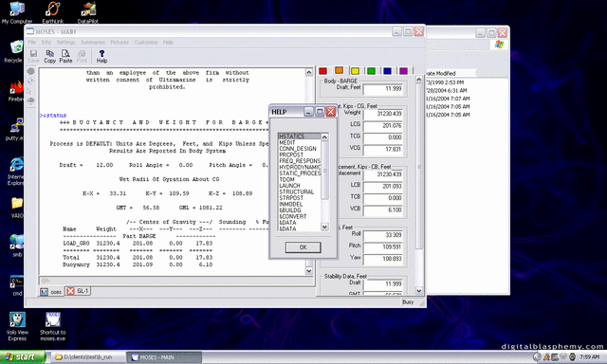Click the pointer arrow icon in the side toolbar
The width and height of the screenshot is (607, 364).
click(30, 91)
